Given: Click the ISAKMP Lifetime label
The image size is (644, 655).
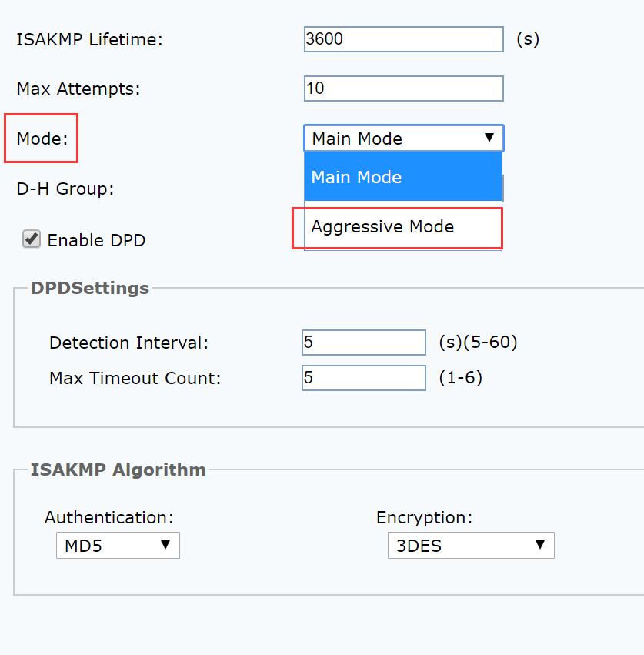Looking at the screenshot, I should pyautogui.click(x=90, y=39).
